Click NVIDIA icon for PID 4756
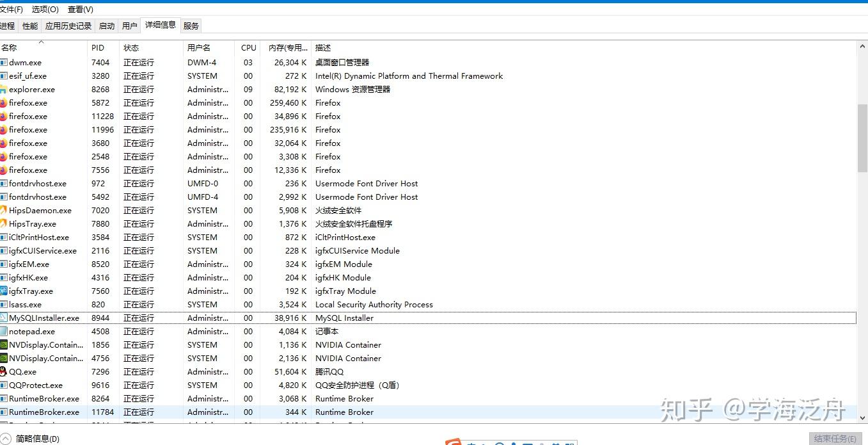 (3, 358)
